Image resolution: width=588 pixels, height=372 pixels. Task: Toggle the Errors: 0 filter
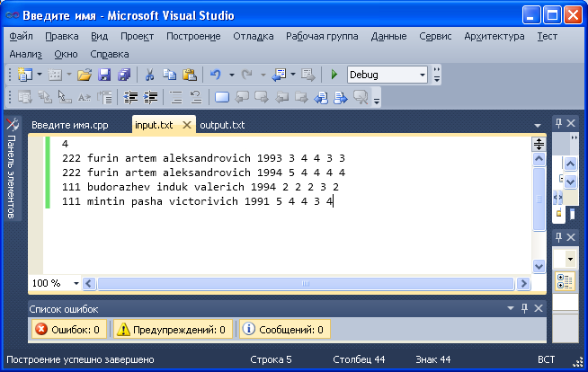tap(68, 329)
